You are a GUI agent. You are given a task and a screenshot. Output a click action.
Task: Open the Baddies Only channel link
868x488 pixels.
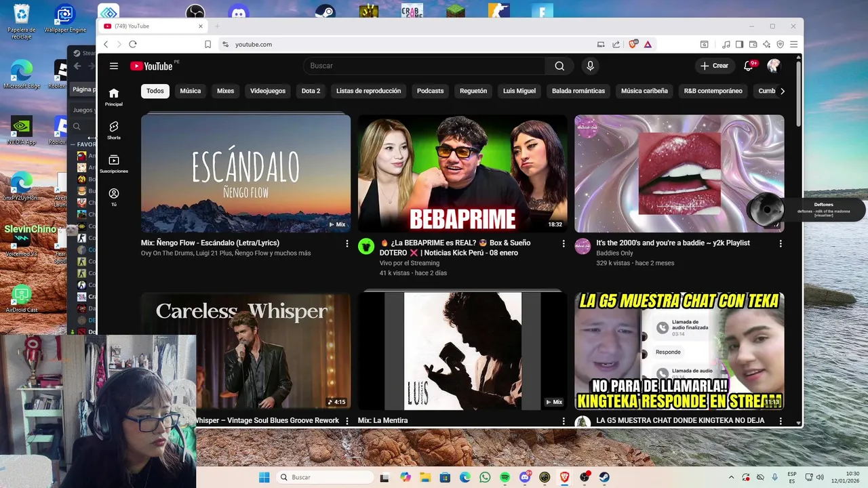point(614,253)
